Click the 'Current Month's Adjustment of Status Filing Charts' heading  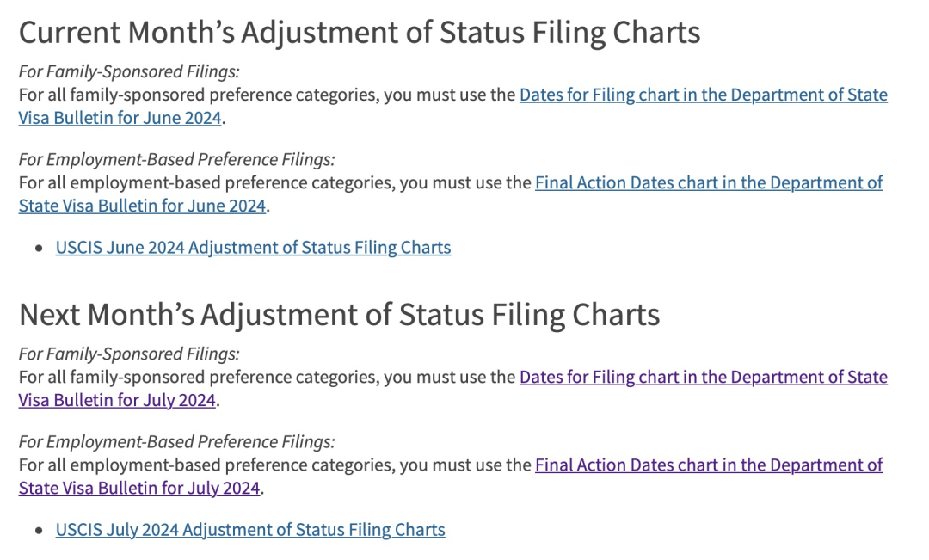point(360,33)
